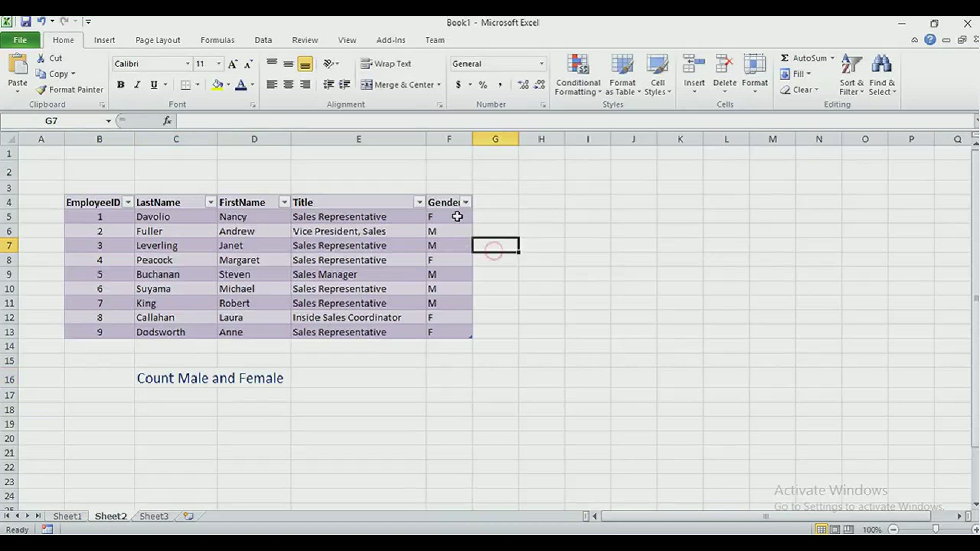Click the Zoom Out control in status bar

894,530
